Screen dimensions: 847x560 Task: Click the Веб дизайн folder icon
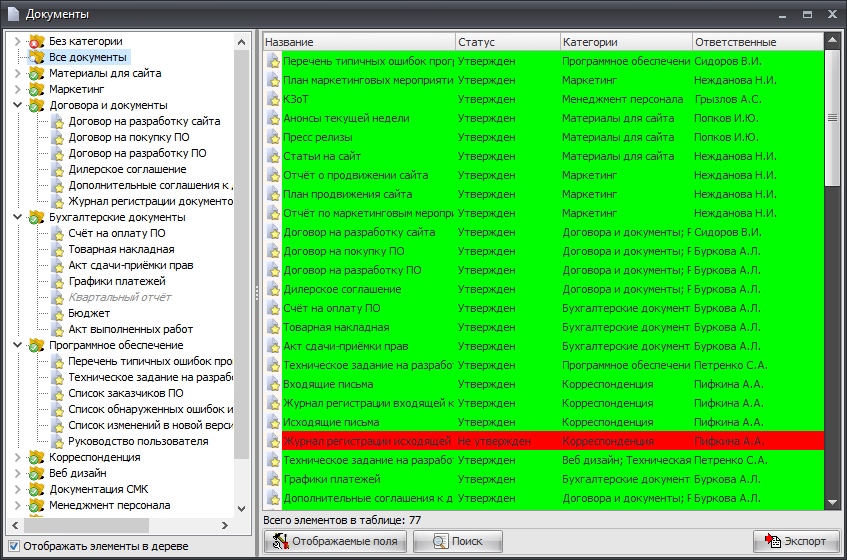point(37,473)
